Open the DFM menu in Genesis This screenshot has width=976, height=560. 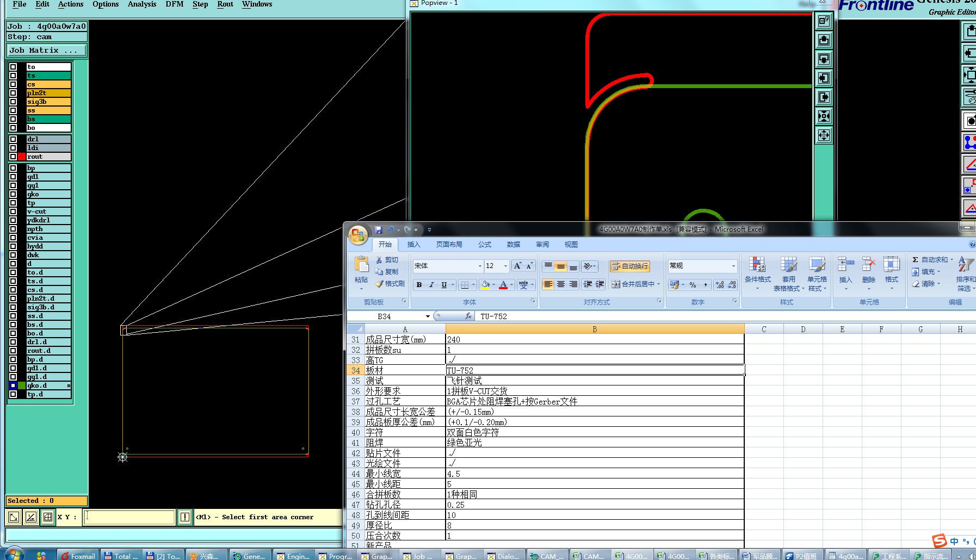click(x=174, y=4)
